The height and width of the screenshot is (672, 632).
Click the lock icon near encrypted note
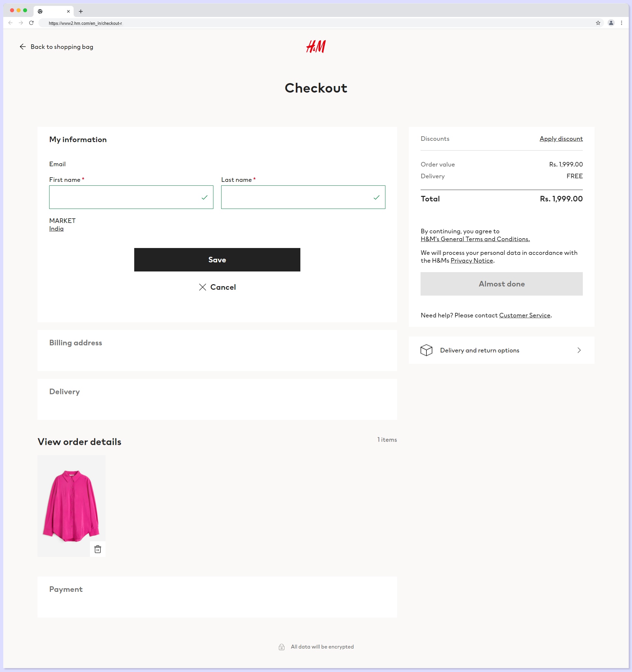pyautogui.click(x=281, y=647)
